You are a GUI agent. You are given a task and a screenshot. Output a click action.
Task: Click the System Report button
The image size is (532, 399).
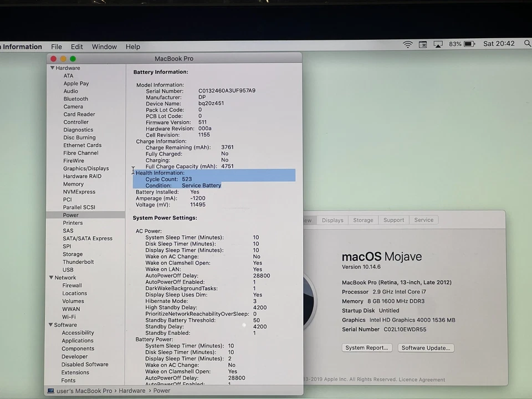367,348
